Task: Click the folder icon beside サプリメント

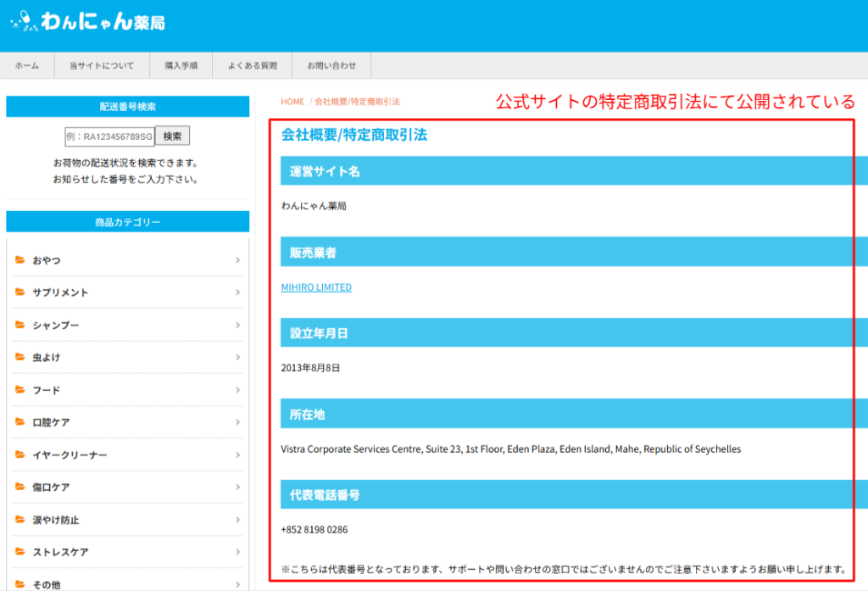Action: pos(20,292)
